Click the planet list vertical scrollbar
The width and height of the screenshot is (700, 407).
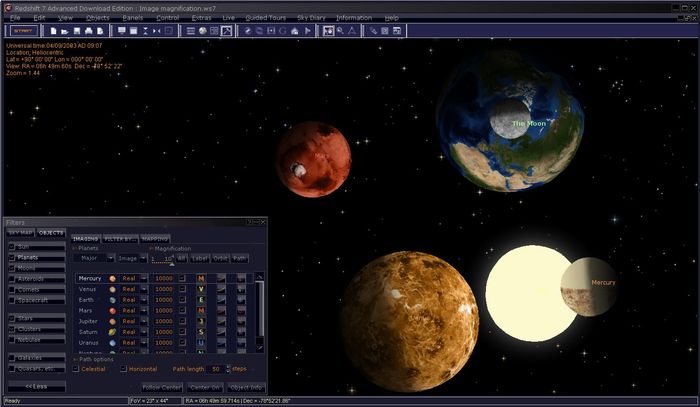tap(259, 312)
